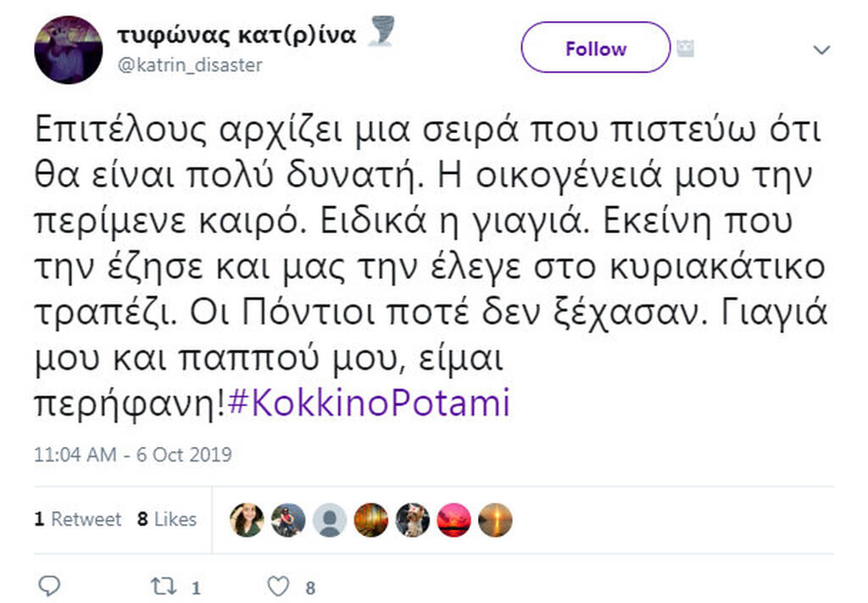Follow the katrin_disaster account
This screenshot has height=603, width=868.
[595, 48]
